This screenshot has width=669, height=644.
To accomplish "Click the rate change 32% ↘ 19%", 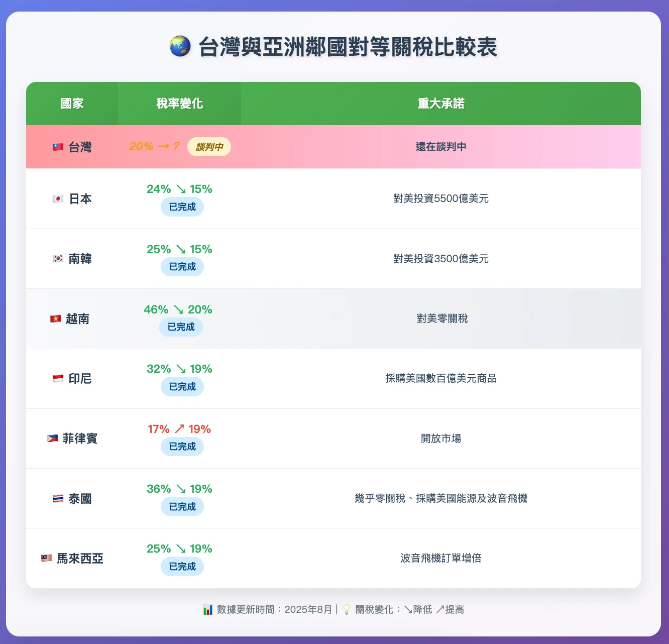I will pos(179,369).
